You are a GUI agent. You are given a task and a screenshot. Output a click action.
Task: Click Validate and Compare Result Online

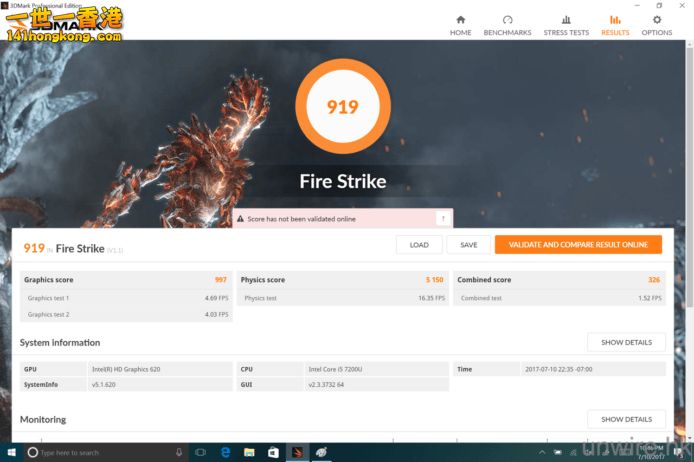coord(578,245)
